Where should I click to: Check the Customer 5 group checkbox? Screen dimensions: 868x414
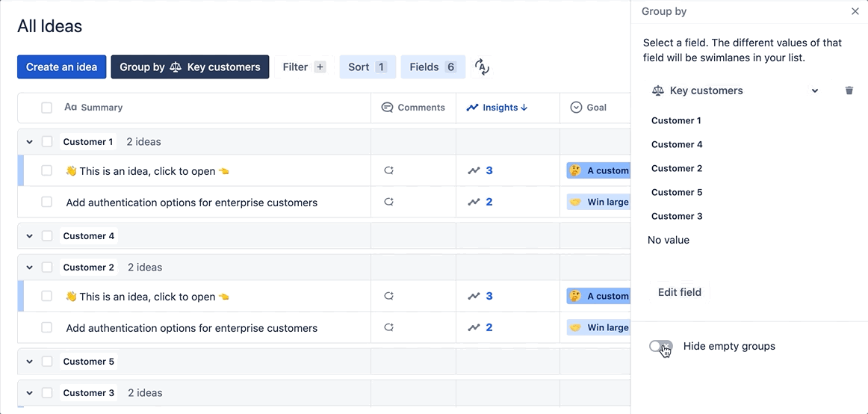[x=46, y=362]
